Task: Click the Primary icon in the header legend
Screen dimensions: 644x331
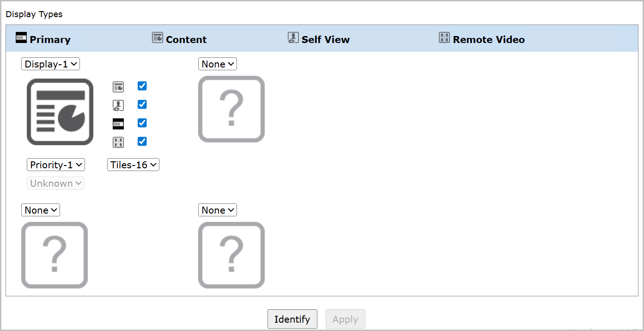Action: 21,37
